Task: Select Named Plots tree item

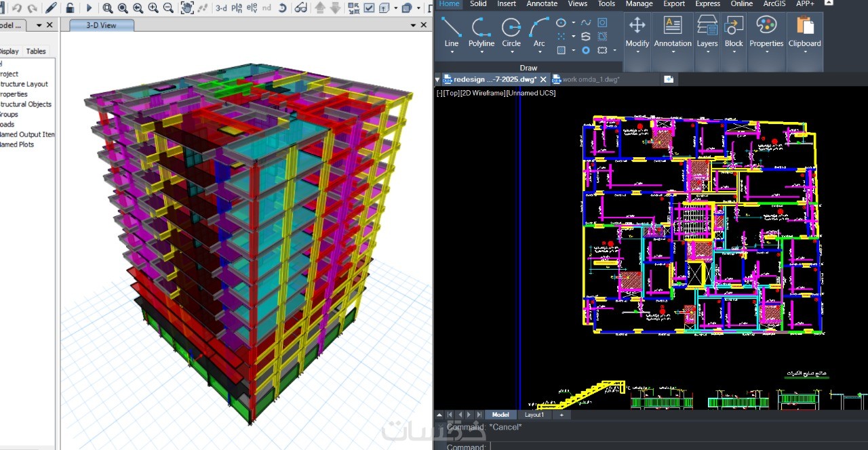Action: (x=16, y=144)
